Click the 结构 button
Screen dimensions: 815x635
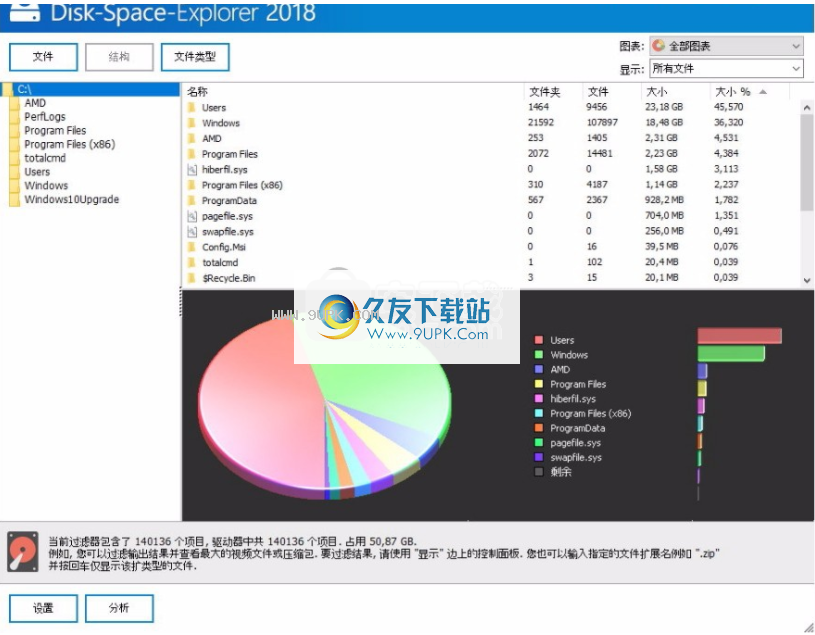point(119,57)
